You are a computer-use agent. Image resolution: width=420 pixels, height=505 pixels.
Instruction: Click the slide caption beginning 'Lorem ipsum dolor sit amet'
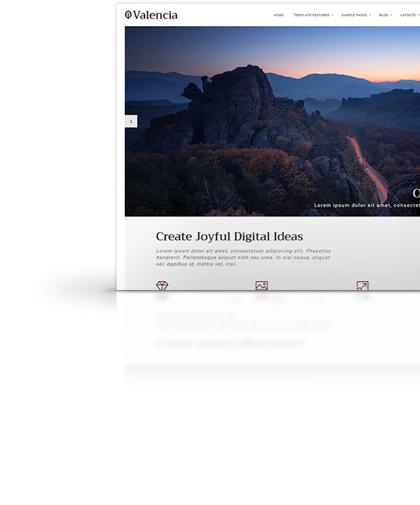tap(367, 205)
